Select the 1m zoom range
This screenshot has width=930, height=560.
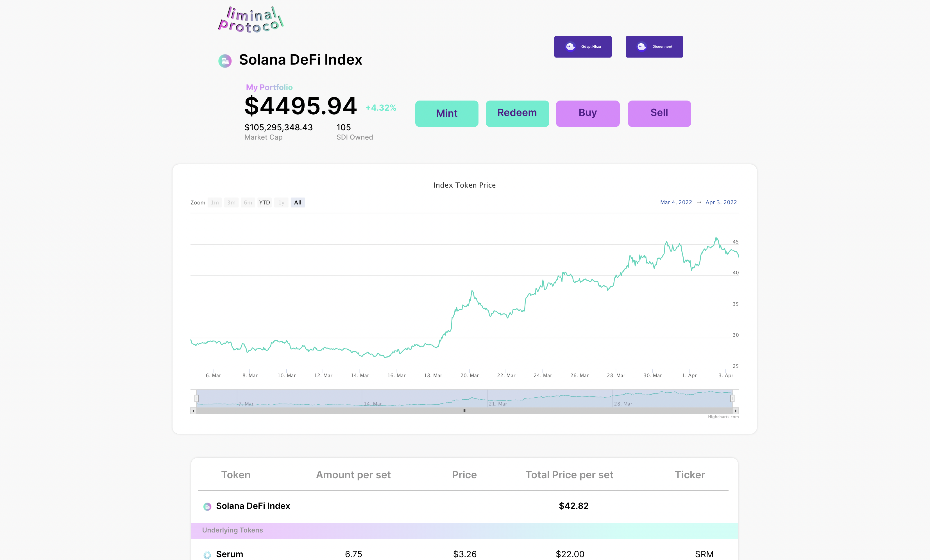215,203
